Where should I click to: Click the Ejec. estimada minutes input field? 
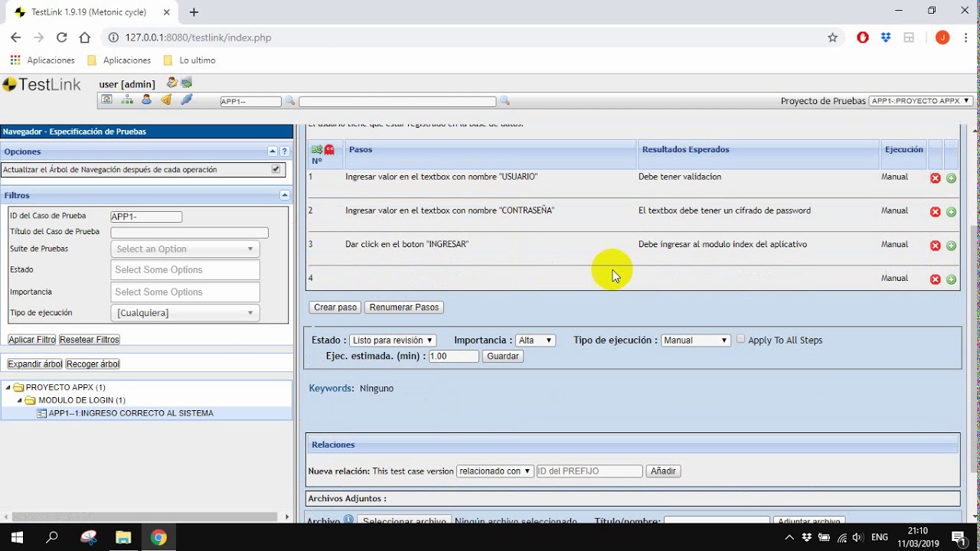click(453, 356)
